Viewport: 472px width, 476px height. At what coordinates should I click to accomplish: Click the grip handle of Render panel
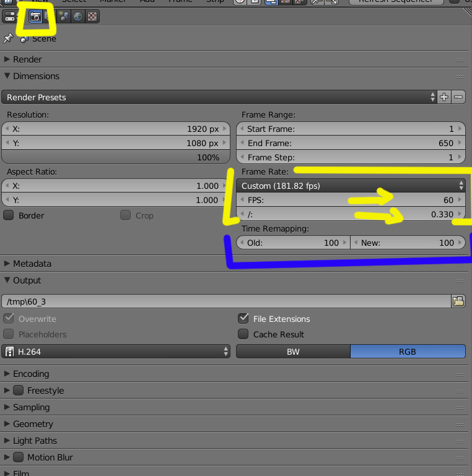[460, 60]
